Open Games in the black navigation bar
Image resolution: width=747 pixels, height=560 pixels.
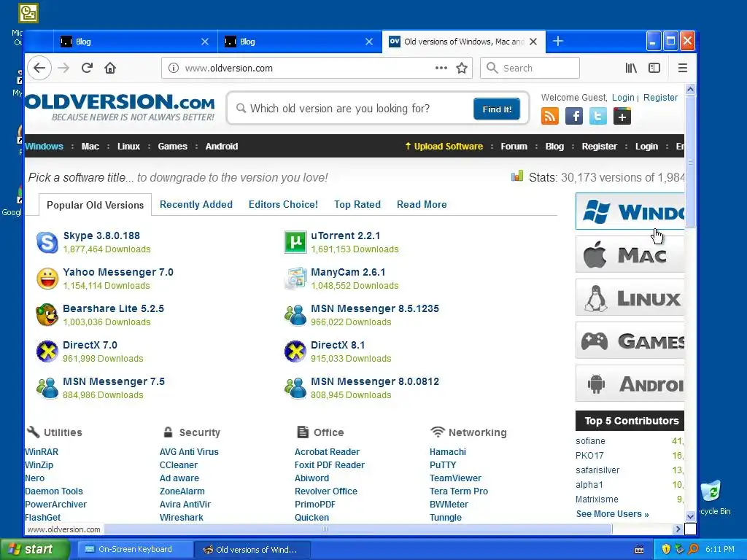point(172,146)
